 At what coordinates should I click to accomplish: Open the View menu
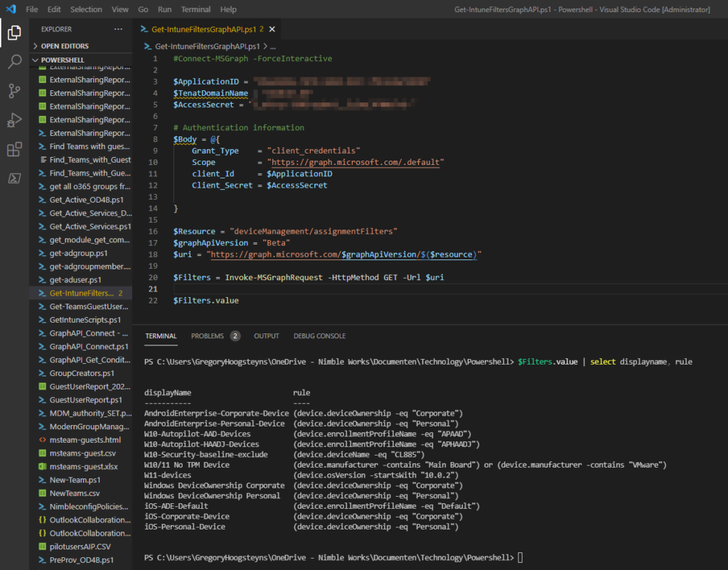point(119,9)
